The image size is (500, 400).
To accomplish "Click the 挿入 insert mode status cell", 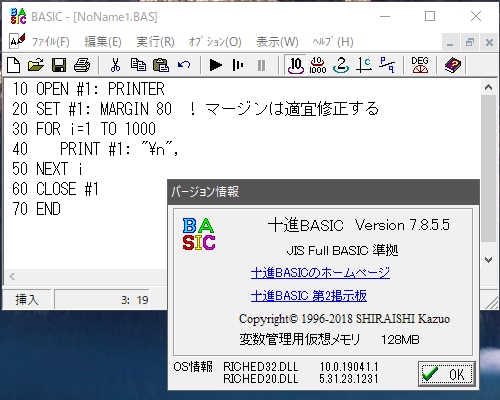I will [x=27, y=300].
